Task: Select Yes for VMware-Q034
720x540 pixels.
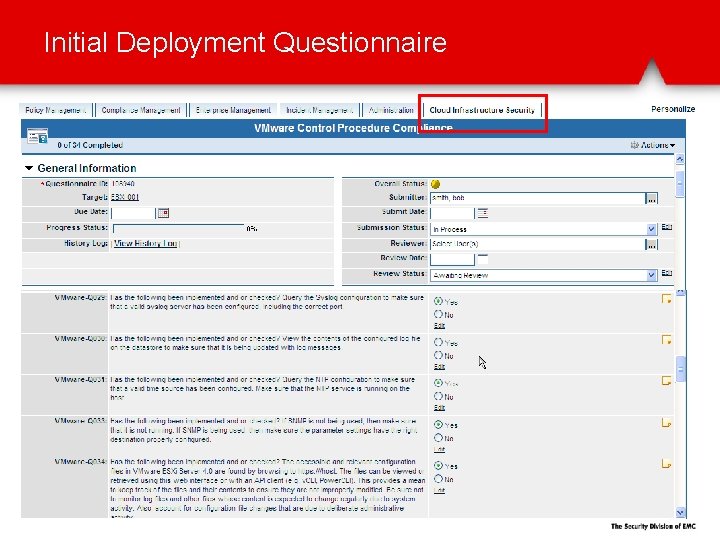Action: click(x=439, y=466)
